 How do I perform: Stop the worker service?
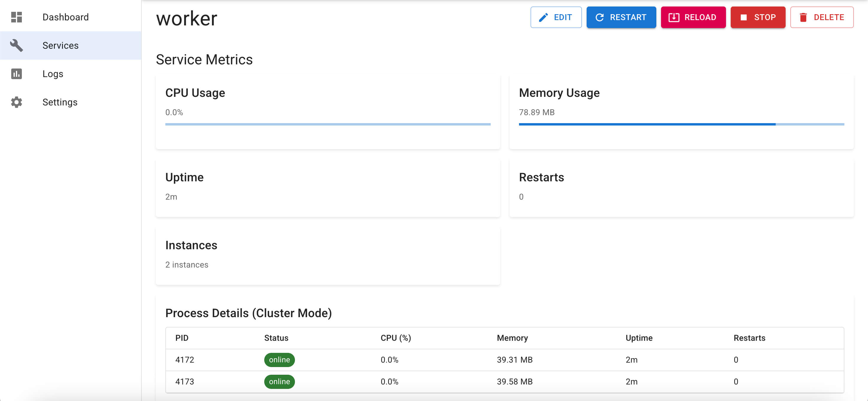click(x=758, y=17)
